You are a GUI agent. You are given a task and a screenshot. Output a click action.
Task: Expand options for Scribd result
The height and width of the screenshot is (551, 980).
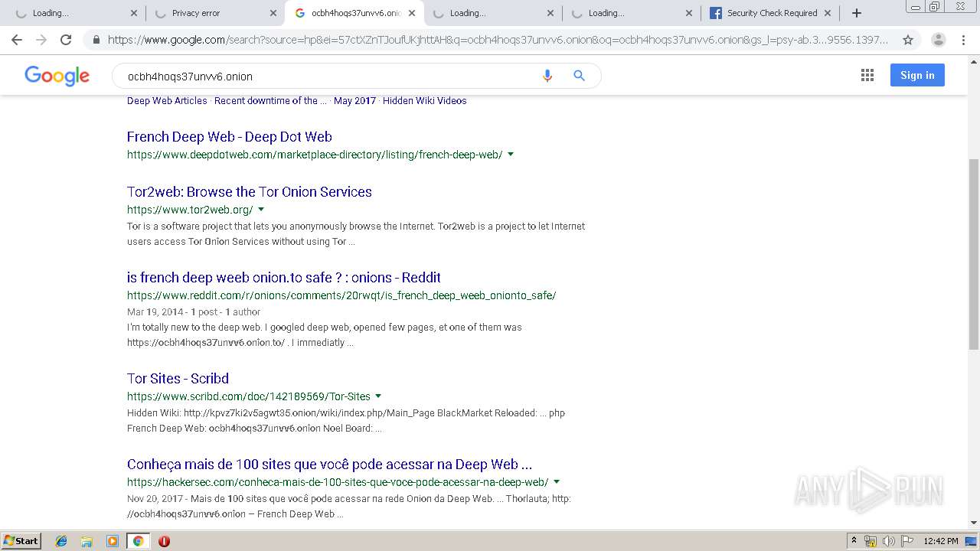[x=378, y=396]
